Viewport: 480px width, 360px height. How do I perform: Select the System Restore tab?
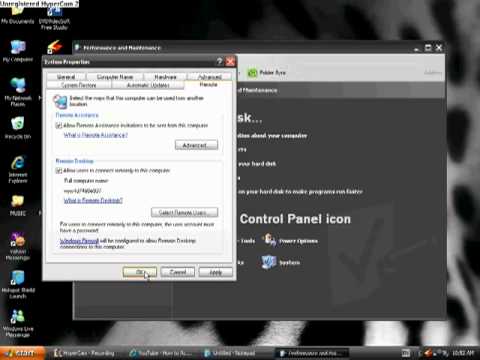tap(79, 85)
